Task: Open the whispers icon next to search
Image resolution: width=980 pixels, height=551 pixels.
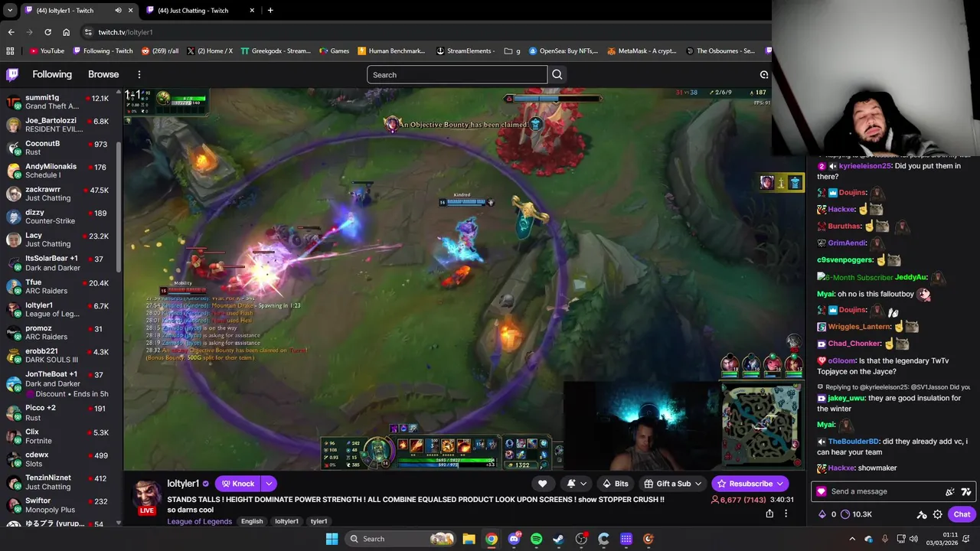Action: pyautogui.click(x=764, y=74)
